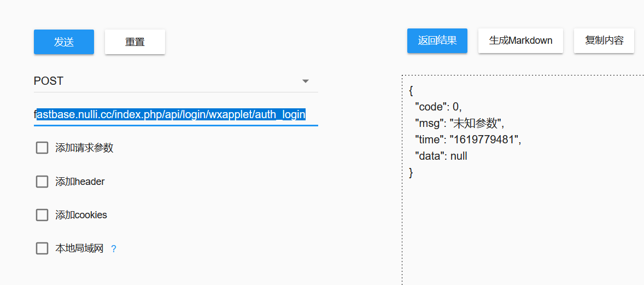The height and width of the screenshot is (285, 644).
Task: Click the "code": 0 line in response
Action: (438, 107)
